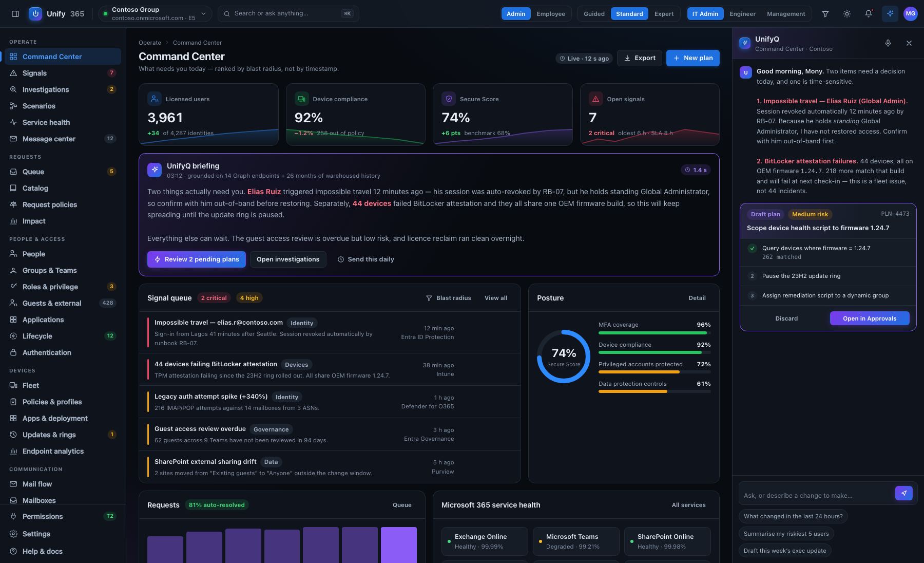Discard the draft plan

[x=786, y=318]
